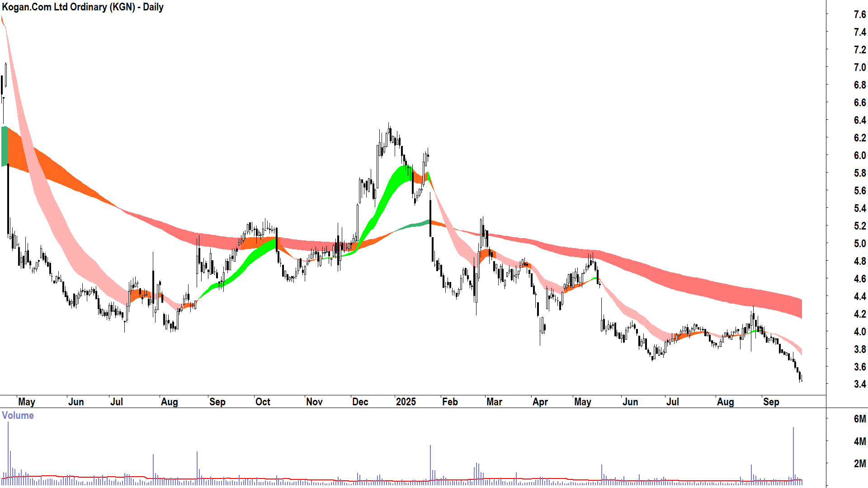The image size is (868, 488).
Task: Click the 6.2 price axis label
Action: tap(859, 138)
